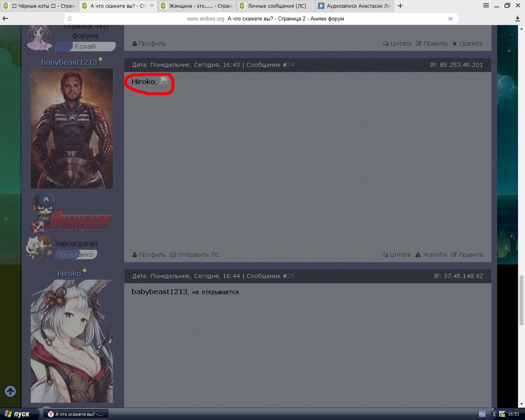Open the пуск Start menu
The height and width of the screenshot is (420, 525).
click(x=17, y=414)
